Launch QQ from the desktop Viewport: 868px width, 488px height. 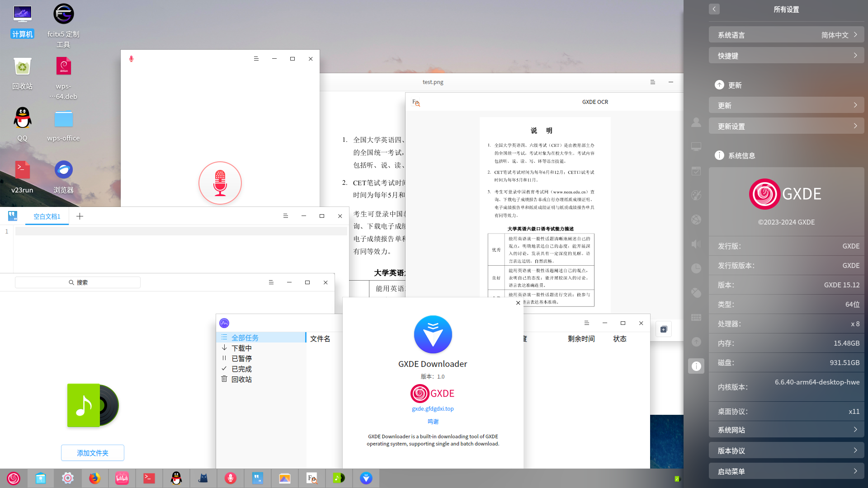(x=22, y=125)
